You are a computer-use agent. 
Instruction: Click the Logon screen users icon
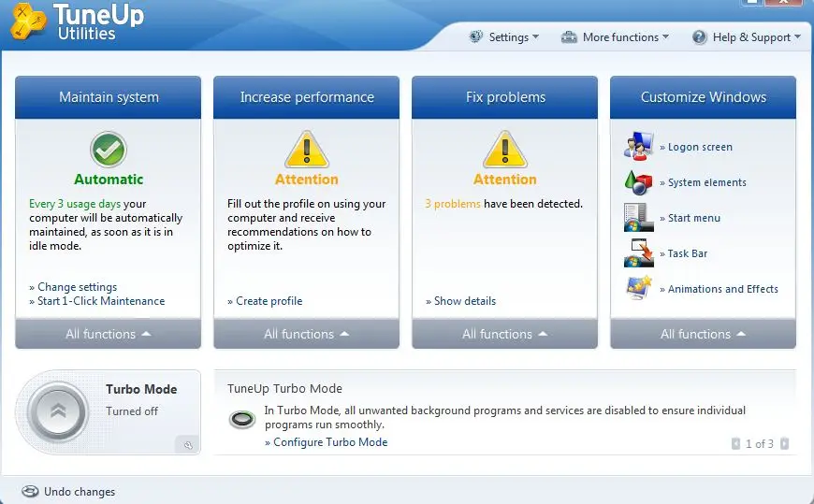pyautogui.click(x=638, y=147)
